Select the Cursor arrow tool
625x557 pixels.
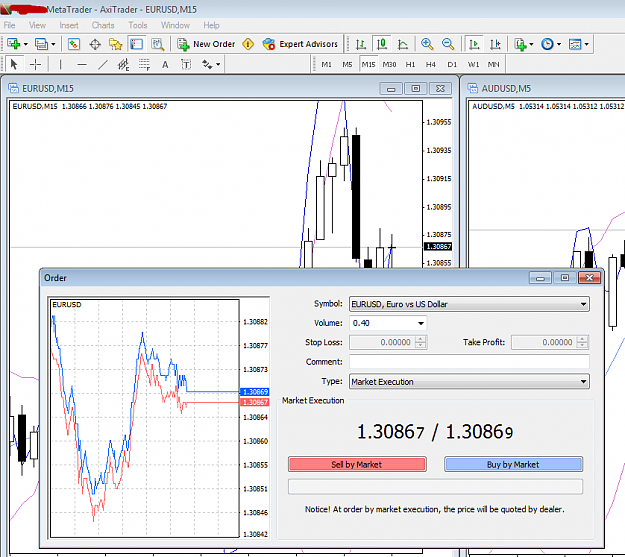[x=14, y=64]
